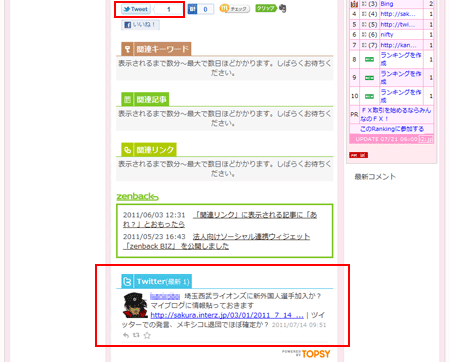The height and width of the screenshot is (362, 450).
Task: Click the blue Hatena Bookmark B! icon
Action: coord(192,9)
